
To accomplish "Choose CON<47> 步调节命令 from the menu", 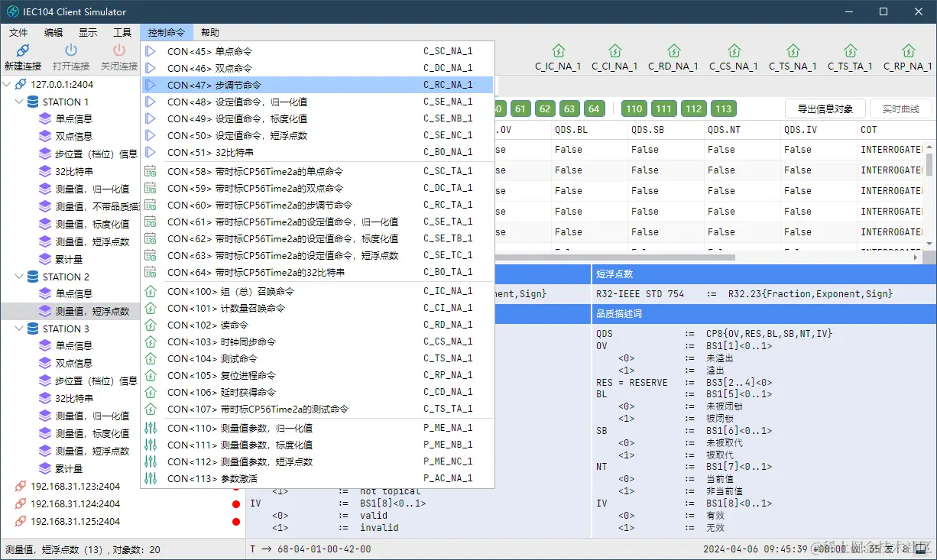I will coord(317,85).
